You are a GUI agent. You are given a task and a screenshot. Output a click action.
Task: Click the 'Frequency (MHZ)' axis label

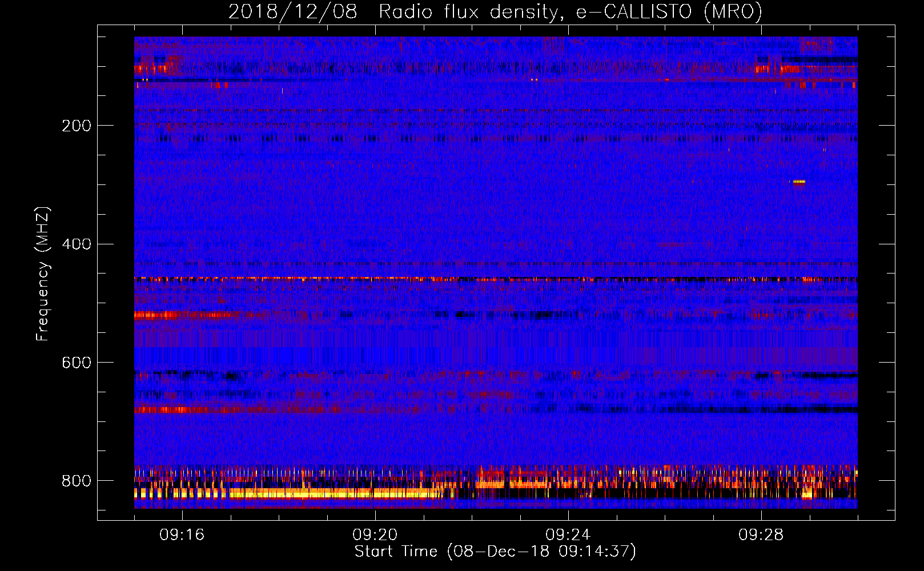[x=43, y=274]
